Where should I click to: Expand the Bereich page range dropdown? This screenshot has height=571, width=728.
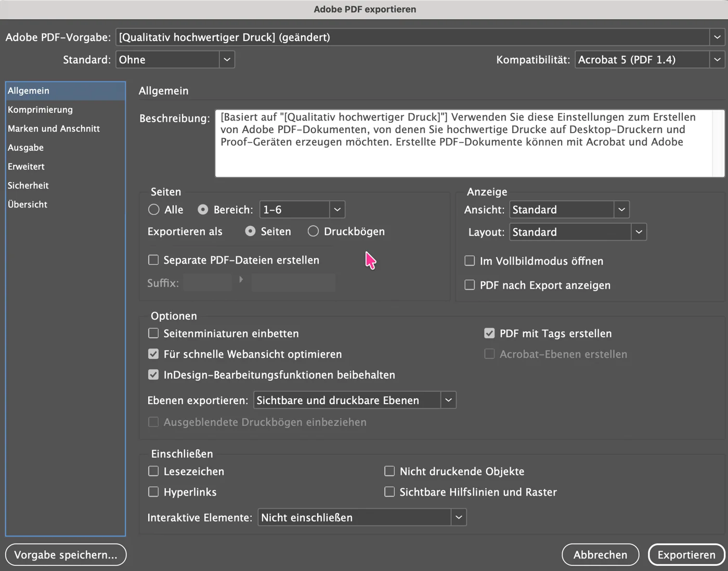(337, 210)
